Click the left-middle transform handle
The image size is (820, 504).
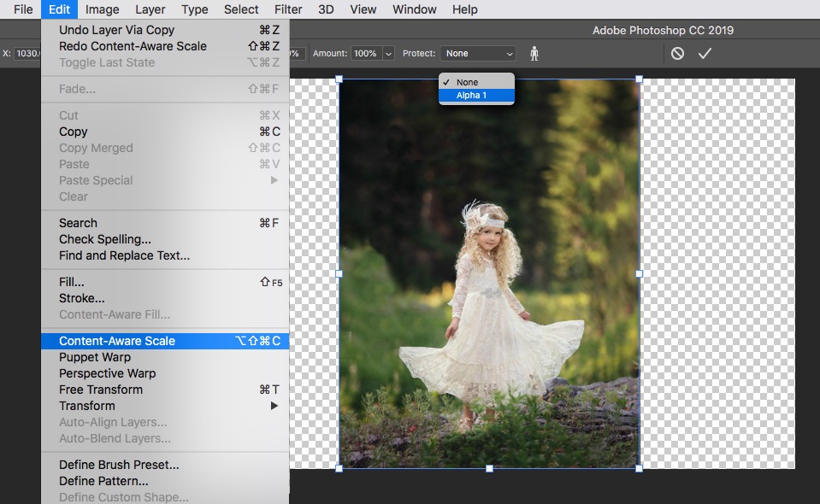(339, 274)
